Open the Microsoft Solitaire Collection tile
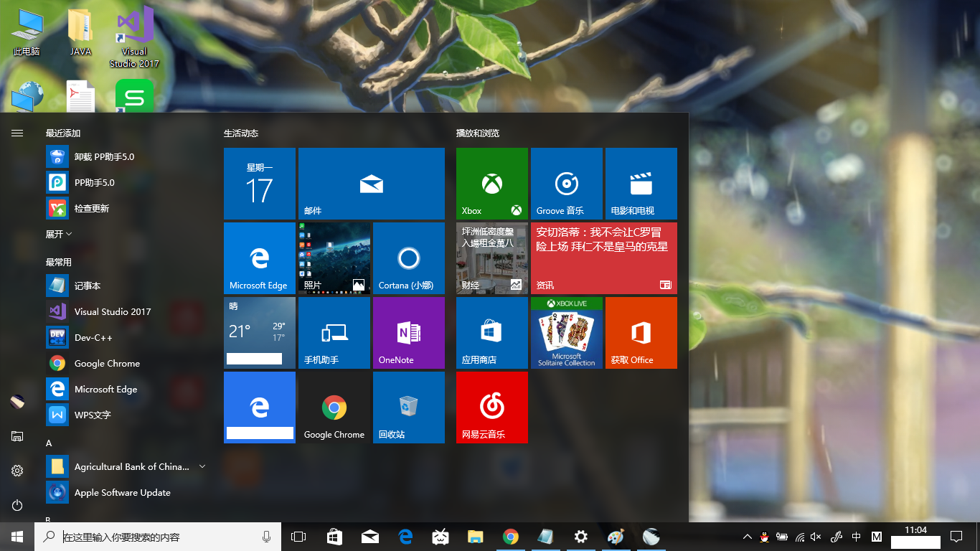Image resolution: width=980 pixels, height=551 pixels. 567,333
